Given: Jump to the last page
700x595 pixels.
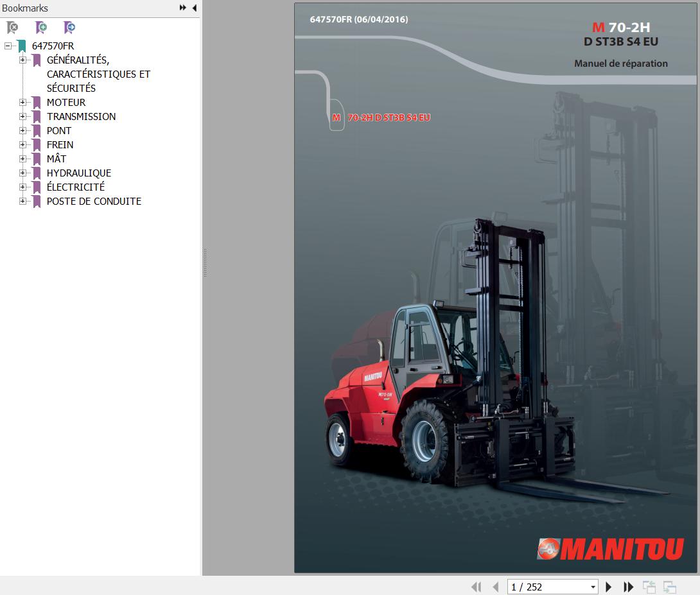Looking at the screenshot, I should (628, 587).
